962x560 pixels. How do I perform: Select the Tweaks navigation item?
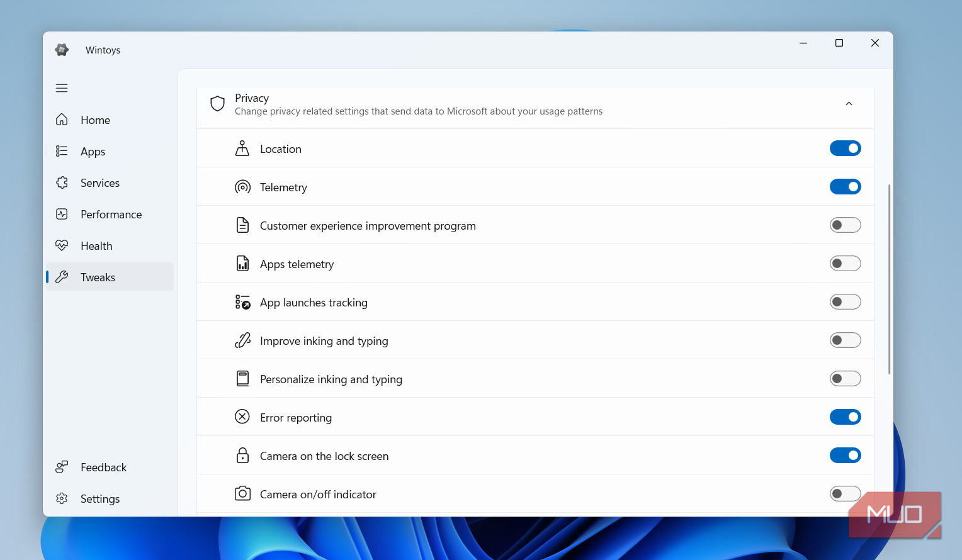tap(110, 277)
